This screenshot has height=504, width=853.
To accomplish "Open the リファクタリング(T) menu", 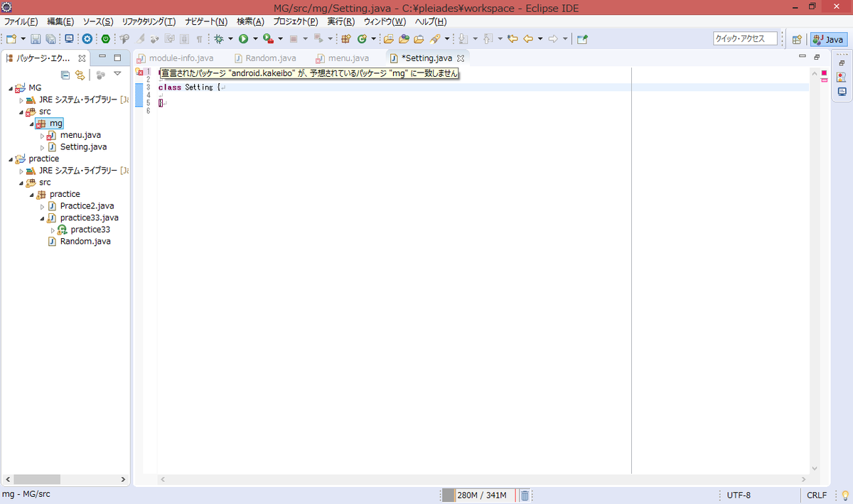I will coord(149,21).
